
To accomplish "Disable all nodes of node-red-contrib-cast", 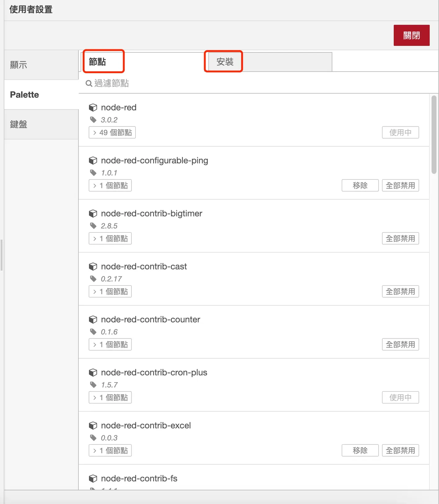I will pos(400,291).
